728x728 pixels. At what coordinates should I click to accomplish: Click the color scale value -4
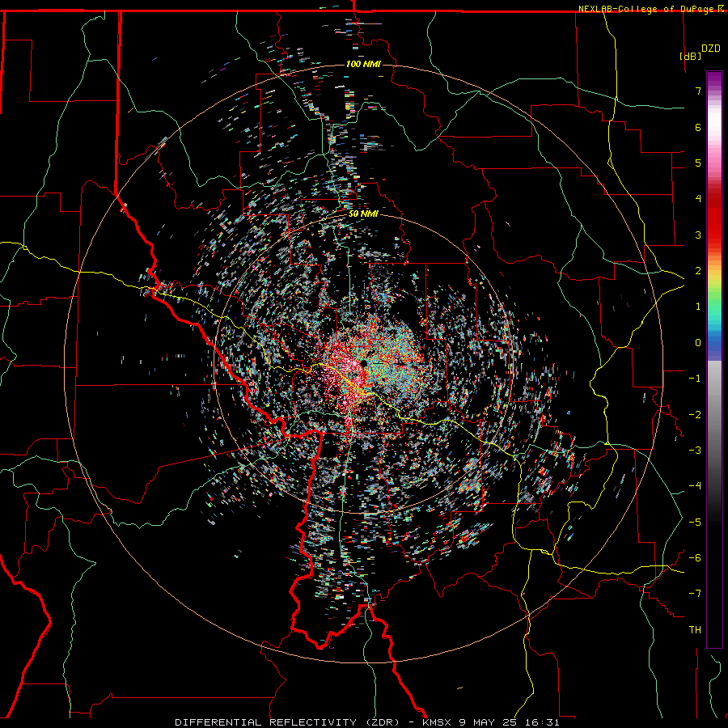tap(695, 486)
